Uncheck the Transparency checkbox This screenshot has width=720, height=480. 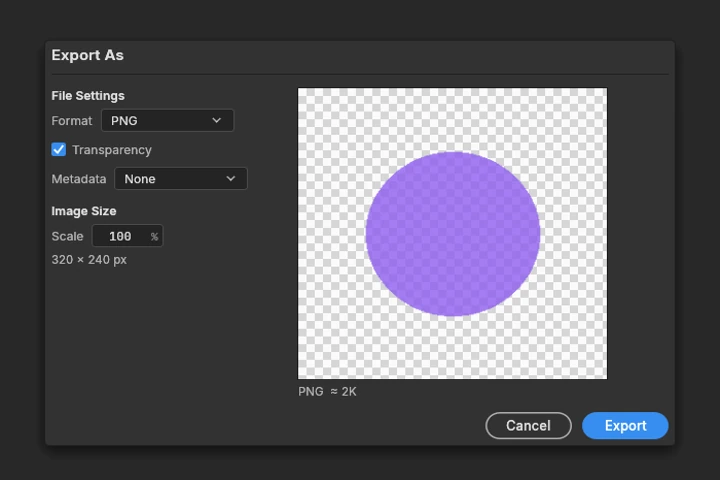click(x=59, y=149)
